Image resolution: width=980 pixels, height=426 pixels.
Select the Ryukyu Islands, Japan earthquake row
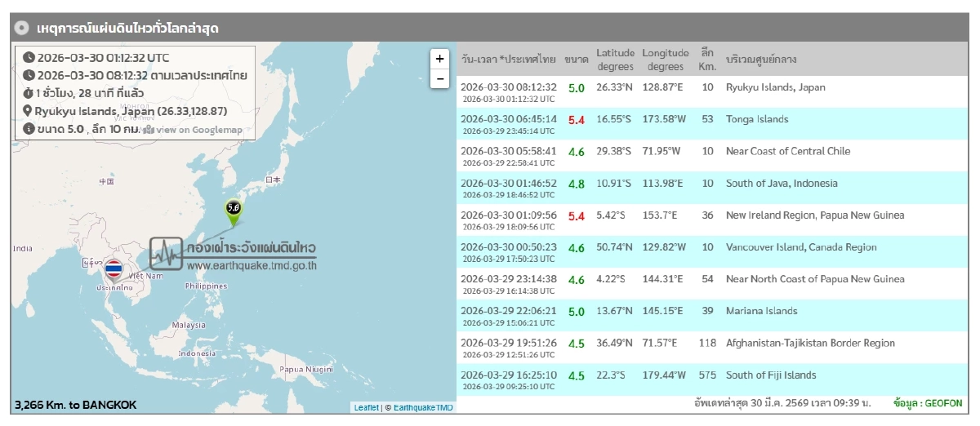tap(710, 91)
